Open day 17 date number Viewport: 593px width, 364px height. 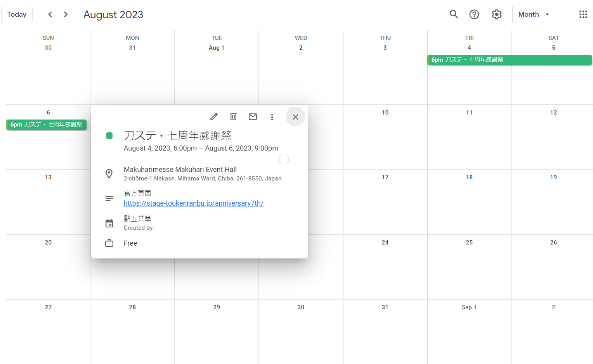click(385, 177)
